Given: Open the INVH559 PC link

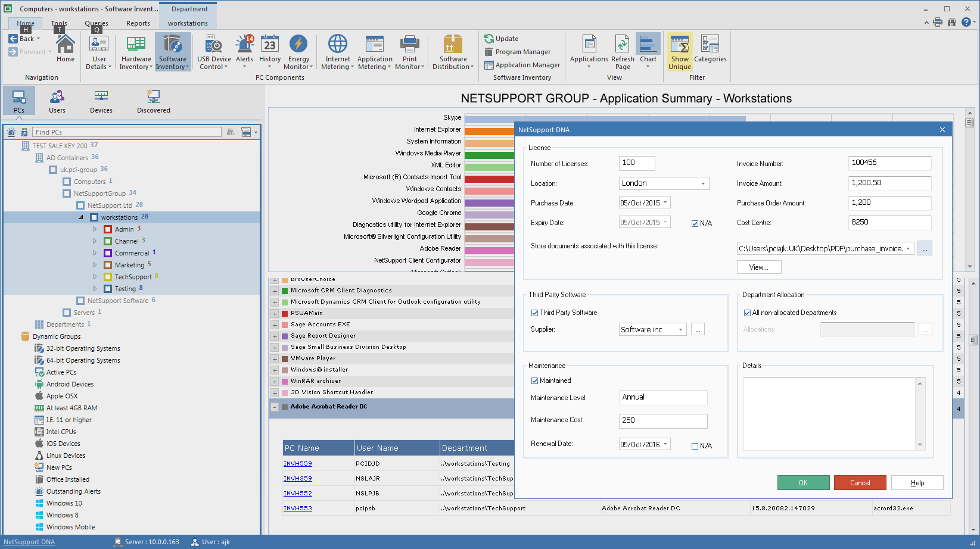Looking at the screenshot, I should click(x=297, y=464).
